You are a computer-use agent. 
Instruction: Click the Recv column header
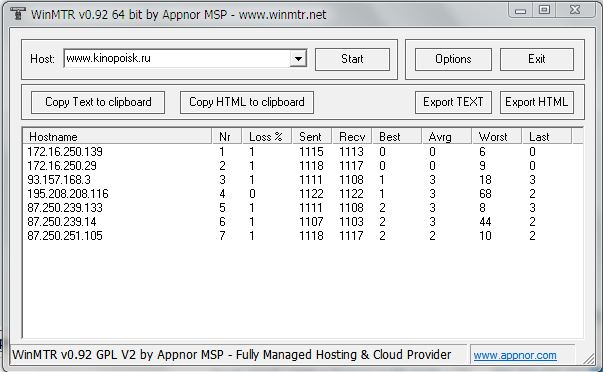pos(352,137)
